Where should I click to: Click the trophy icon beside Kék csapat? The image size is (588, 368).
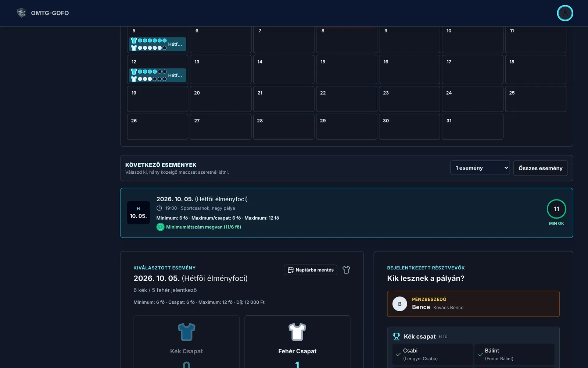pos(397,336)
